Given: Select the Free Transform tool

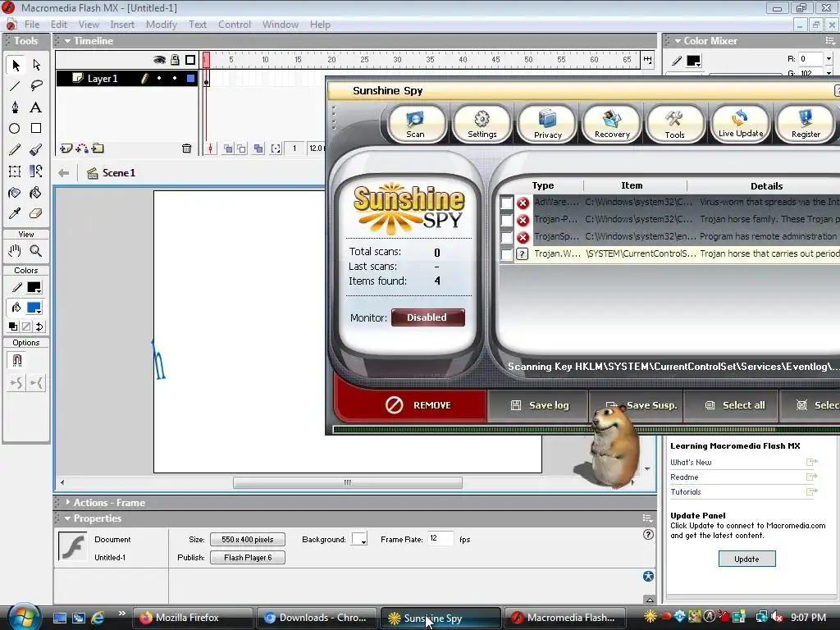Looking at the screenshot, I should pyautogui.click(x=15, y=171).
